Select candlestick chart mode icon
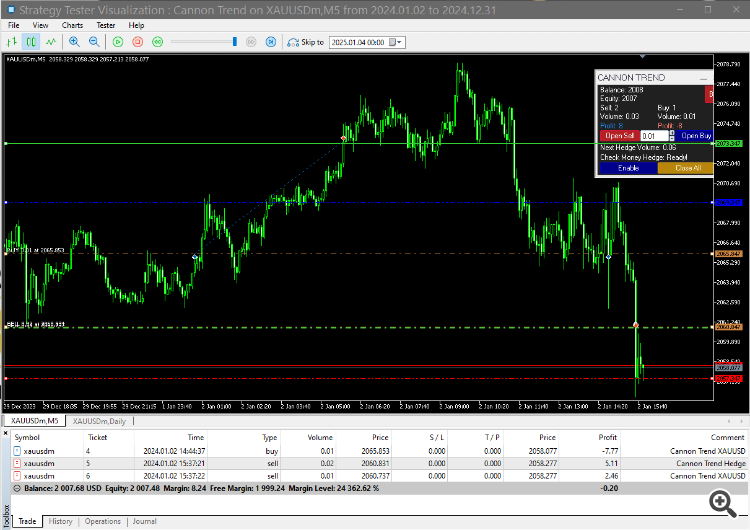 click(x=31, y=42)
